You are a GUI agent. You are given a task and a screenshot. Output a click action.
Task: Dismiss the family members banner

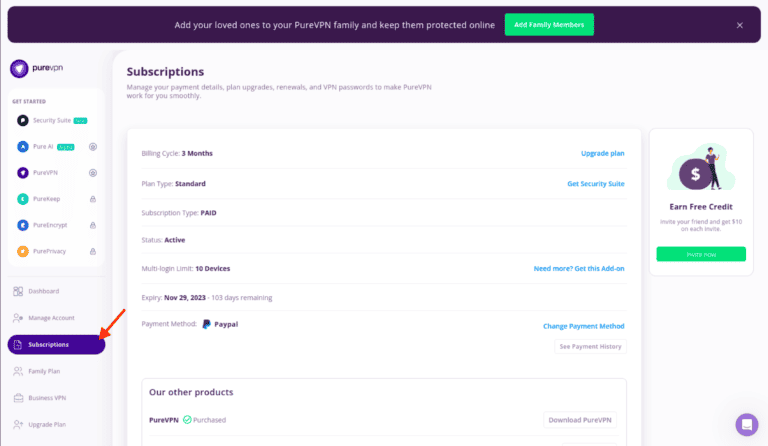tap(740, 25)
